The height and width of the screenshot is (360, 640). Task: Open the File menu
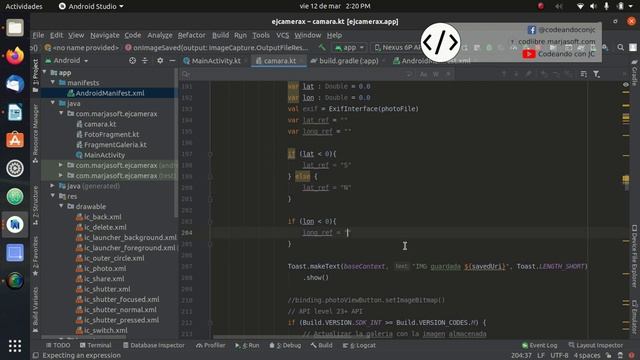38,35
